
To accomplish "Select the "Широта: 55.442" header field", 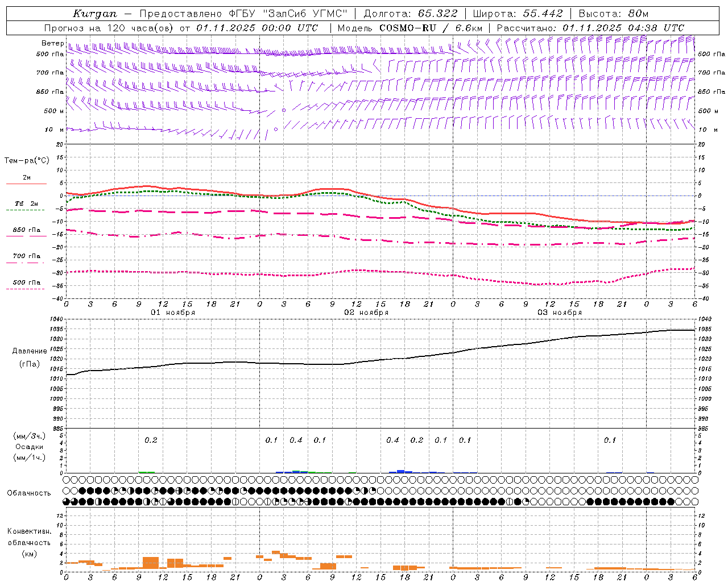I will coord(518,14).
